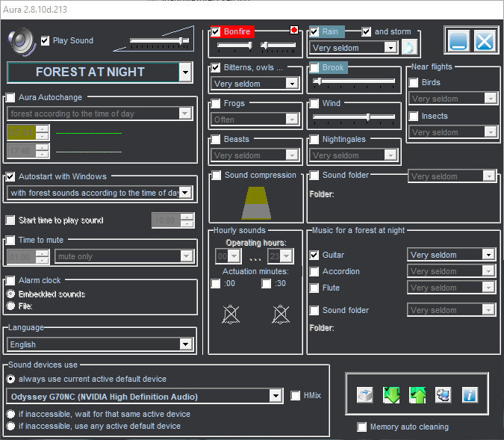This screenshot has width=504, height=440.
Task: Click the crossed-out bell under :00
Action: (x=231, y=314)
